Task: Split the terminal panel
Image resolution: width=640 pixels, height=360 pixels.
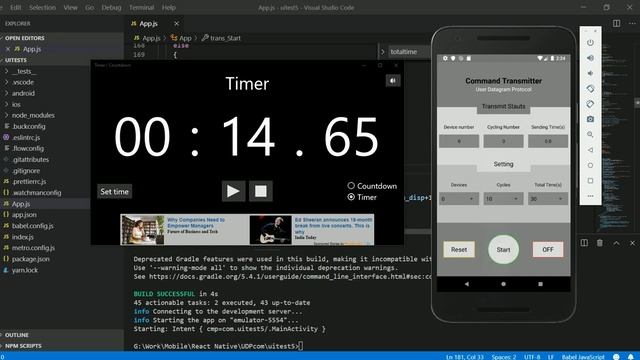Action: pos(584,243)
